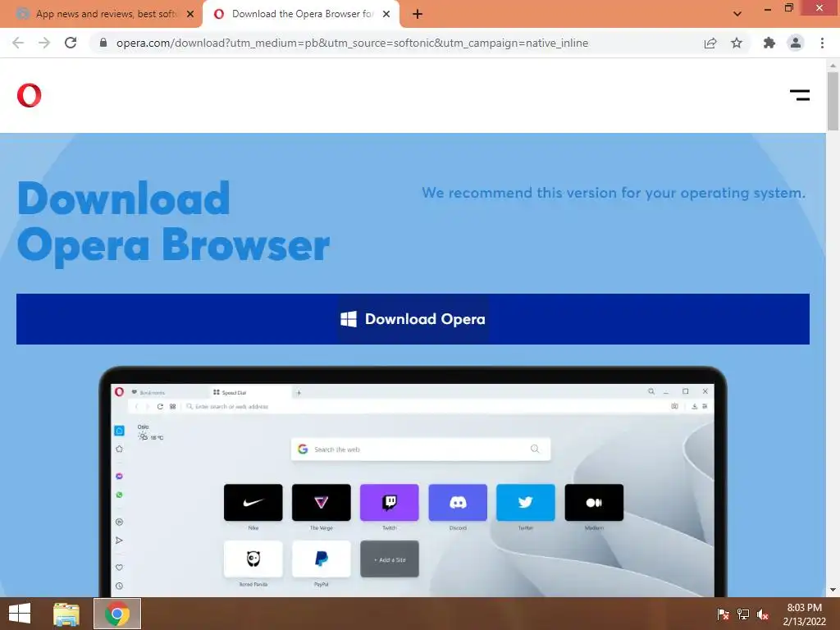Click the browser forward arrow
The width and height of the screenshot is (840, 630).
(44, 43)
